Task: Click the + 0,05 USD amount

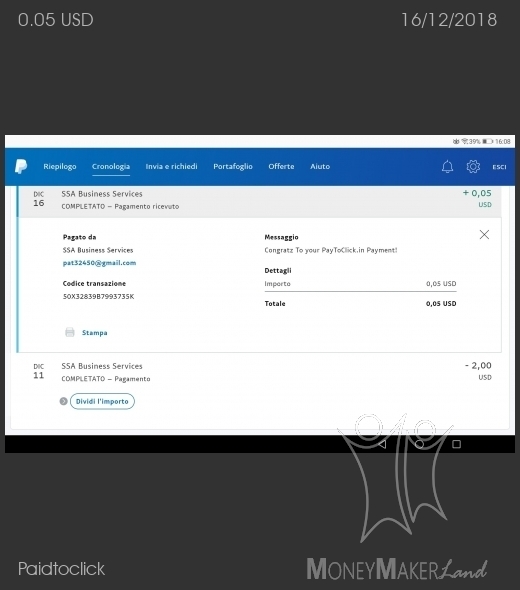Action: (477, 198)
